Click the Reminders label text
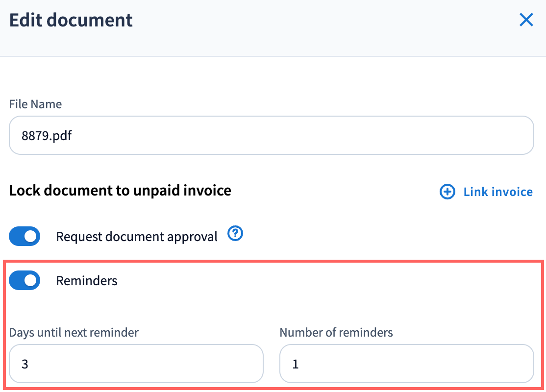Screen dimensions: 546x392 click(87, 281)
